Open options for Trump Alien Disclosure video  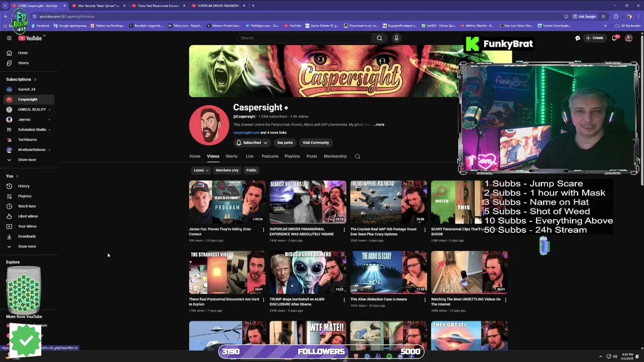344,300
